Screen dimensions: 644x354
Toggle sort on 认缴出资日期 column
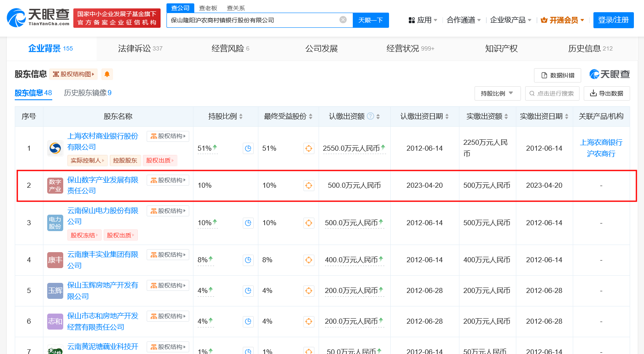click(x=447, y=117)
